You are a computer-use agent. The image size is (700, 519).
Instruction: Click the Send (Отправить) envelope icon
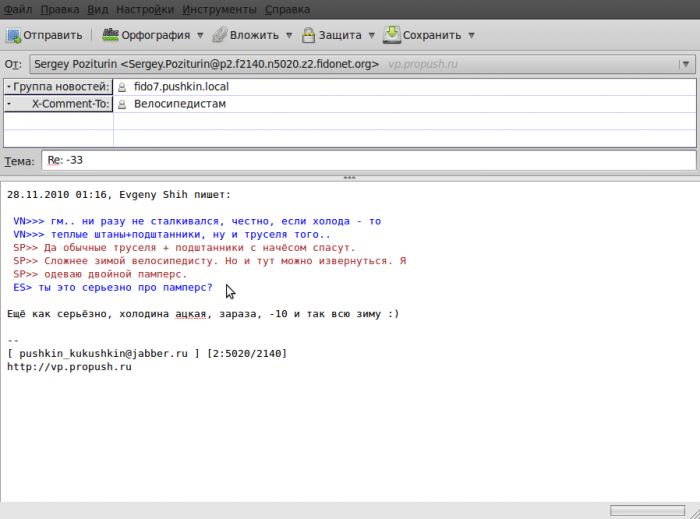(x=13, y=35)
